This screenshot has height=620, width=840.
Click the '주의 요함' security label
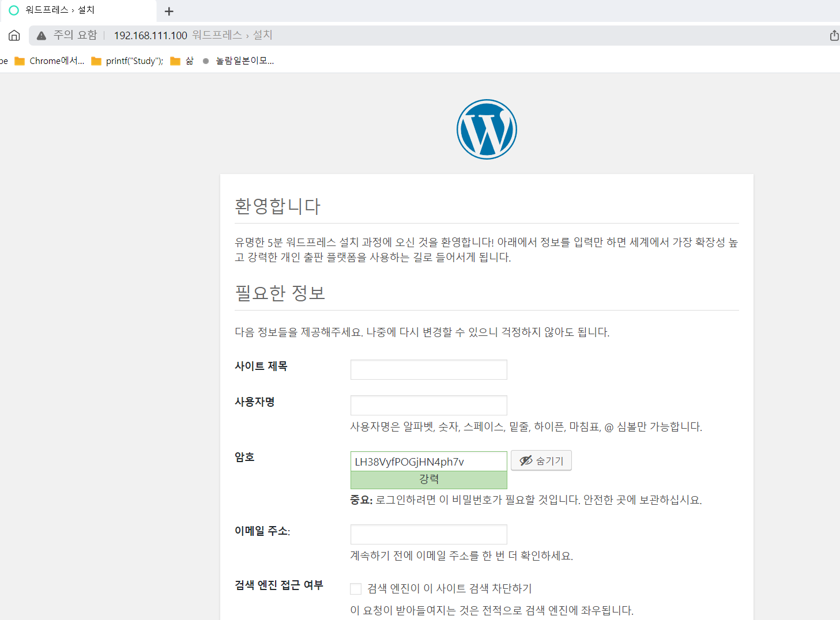75,35
